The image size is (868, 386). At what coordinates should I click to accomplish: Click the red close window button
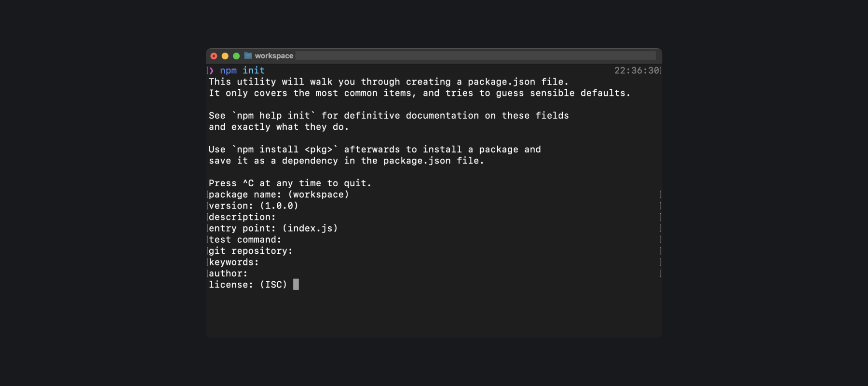[x=214, y=56]
